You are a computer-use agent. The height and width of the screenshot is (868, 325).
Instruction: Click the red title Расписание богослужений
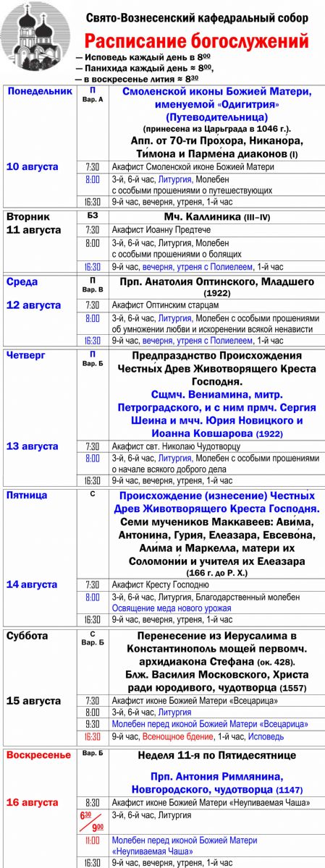coord(195,41)
